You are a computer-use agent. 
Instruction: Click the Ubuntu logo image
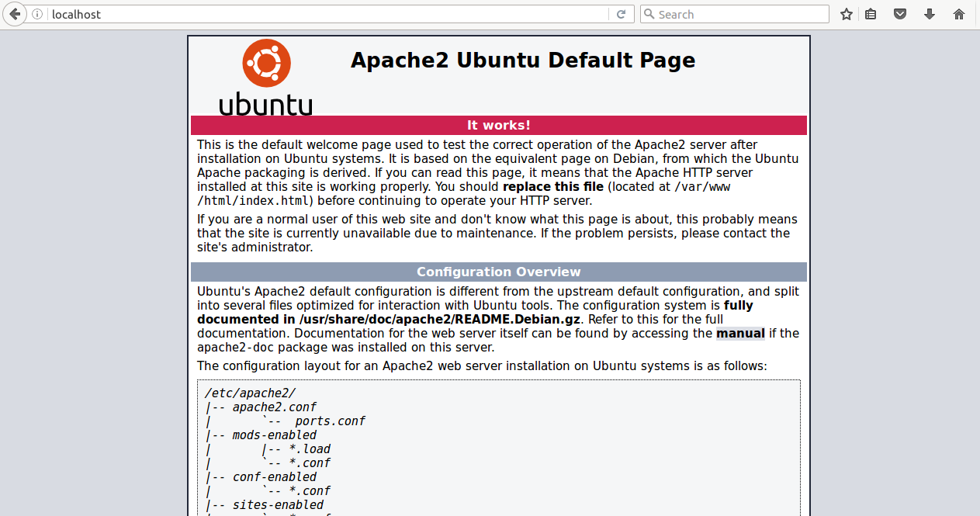[266, 77]
